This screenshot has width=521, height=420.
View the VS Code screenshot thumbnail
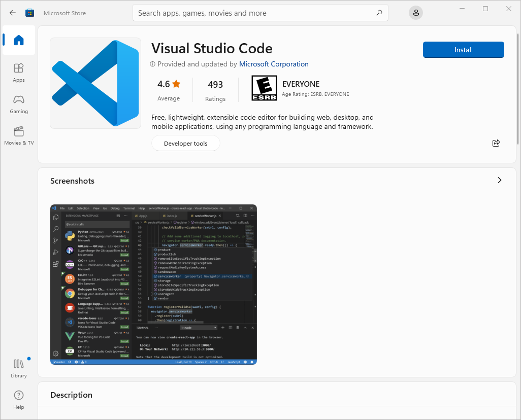[153, 285]
